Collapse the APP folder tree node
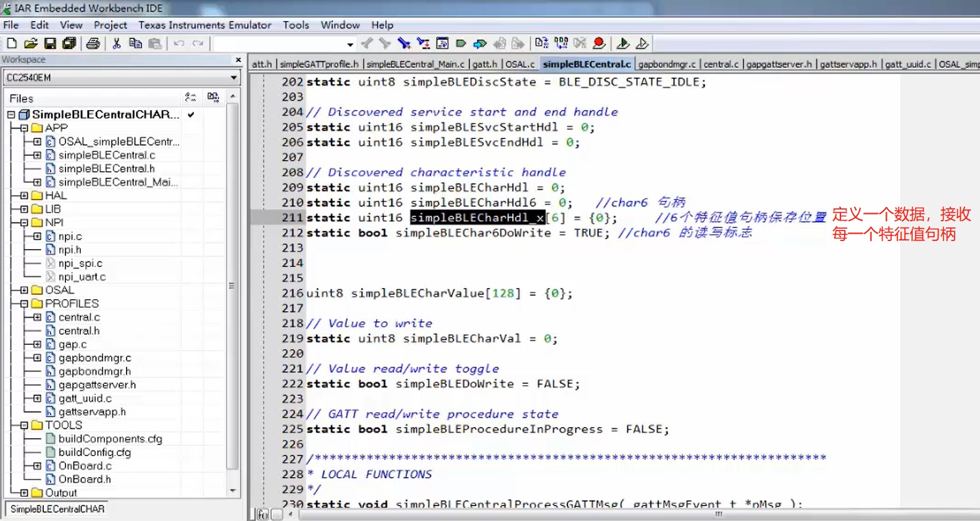Screen dimensions: 980x521 tap(24, 128)
